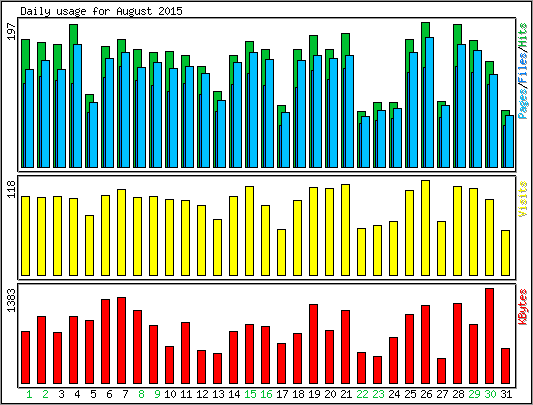
Task: Click the cyan Pages bar for day 22
Action: (365, 142)
